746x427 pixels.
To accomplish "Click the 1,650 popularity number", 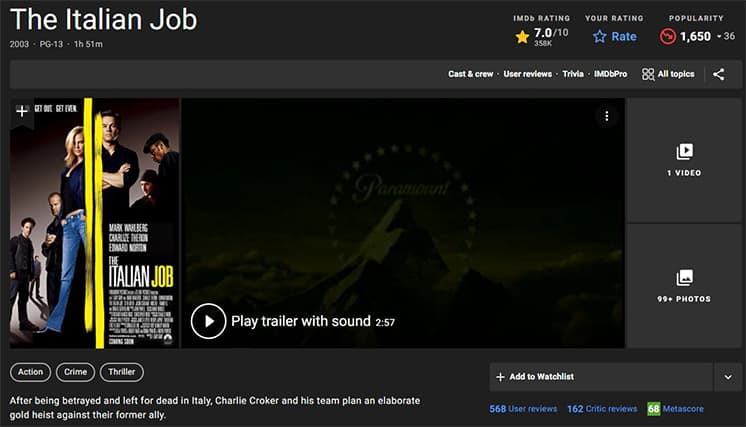I will tap(695, 37).
